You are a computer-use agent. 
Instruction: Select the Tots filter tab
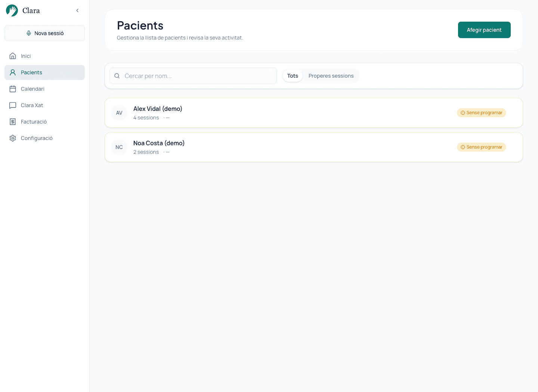pos(293,76)
